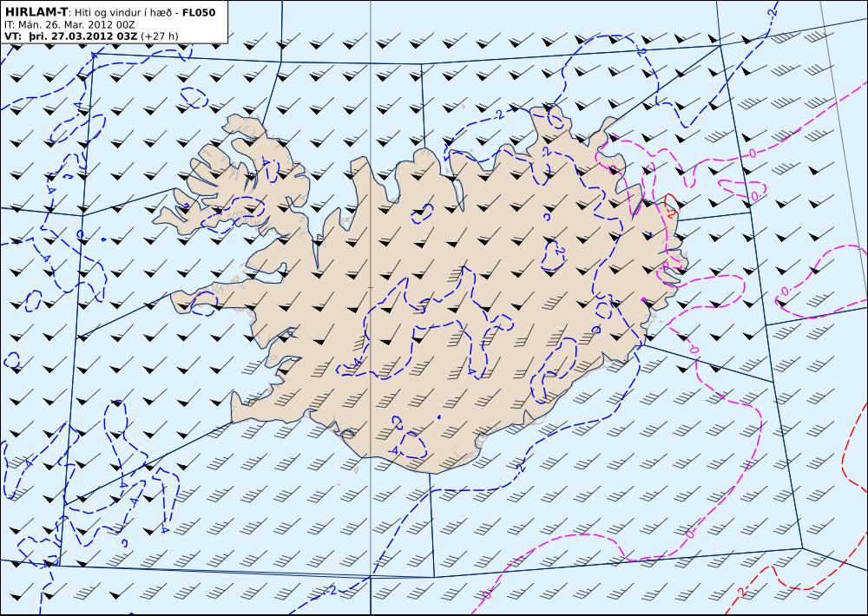Viewport: 868px width, 616px height.
Task: Click the HIRLAM-T model title text
Action: (36, 12)
